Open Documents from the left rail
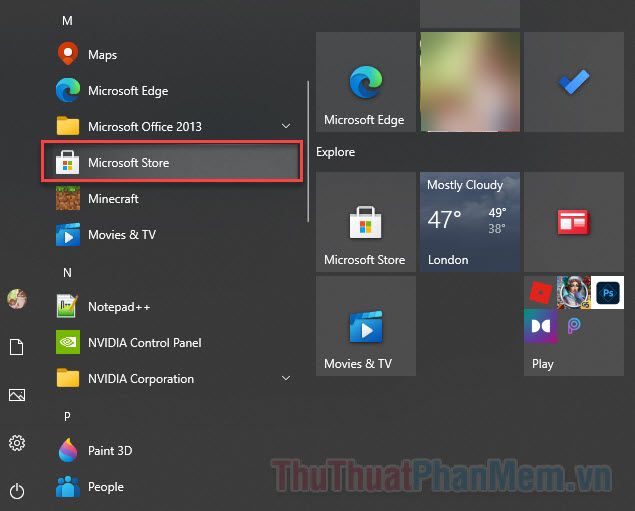Viewport: 635px width, 511px height. (17, 347)
